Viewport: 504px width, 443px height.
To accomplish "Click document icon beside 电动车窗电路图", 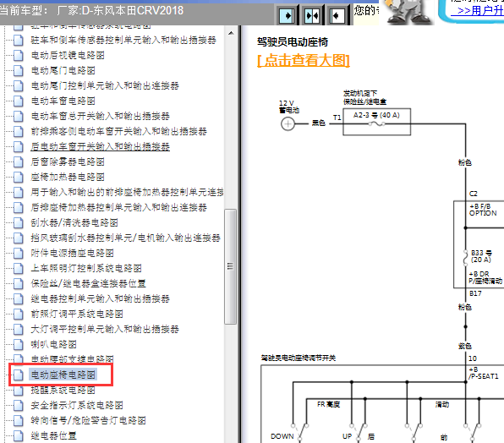I will pyautogui.click(x=19, y=101).
